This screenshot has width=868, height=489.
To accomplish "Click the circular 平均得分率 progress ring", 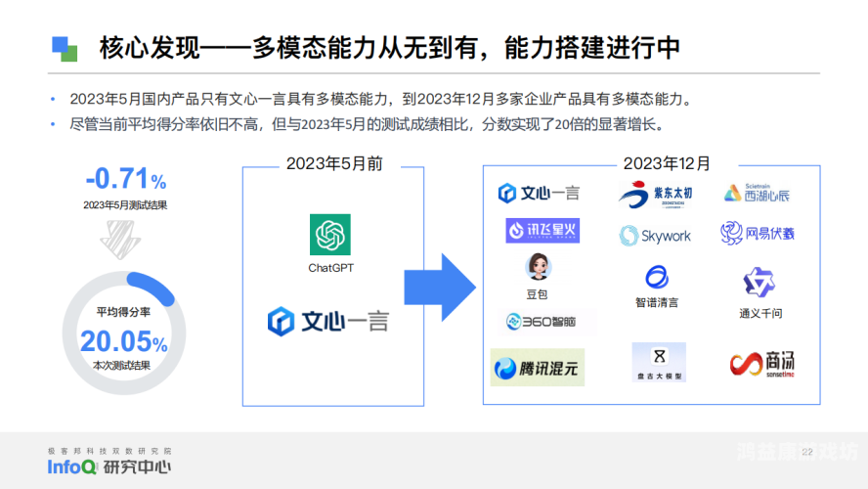I will pos(124,333).
